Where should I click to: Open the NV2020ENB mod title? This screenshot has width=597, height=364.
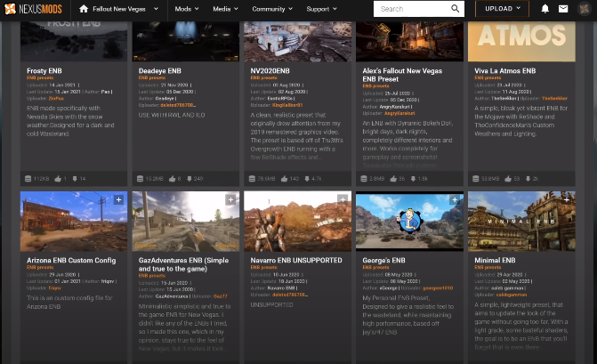coord(270,71)
